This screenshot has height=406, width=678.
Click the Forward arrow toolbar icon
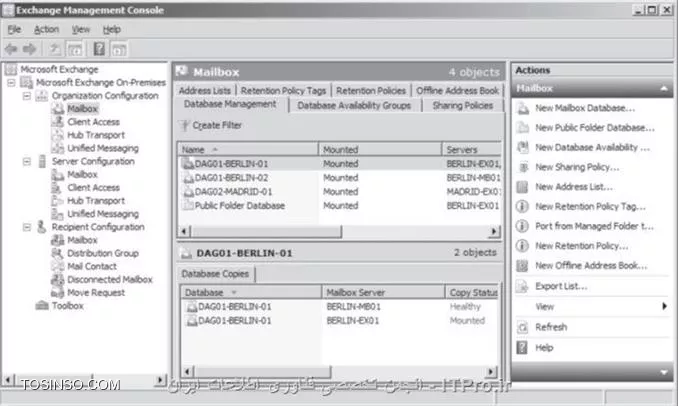tap(29, 49)
